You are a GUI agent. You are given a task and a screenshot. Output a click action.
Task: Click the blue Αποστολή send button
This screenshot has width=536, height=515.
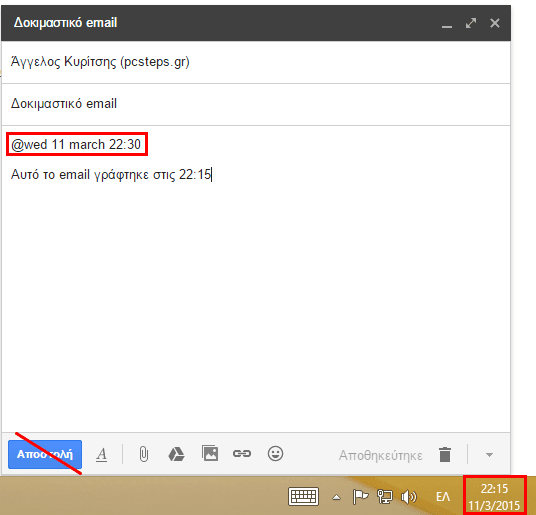click(x=45, y=454)
